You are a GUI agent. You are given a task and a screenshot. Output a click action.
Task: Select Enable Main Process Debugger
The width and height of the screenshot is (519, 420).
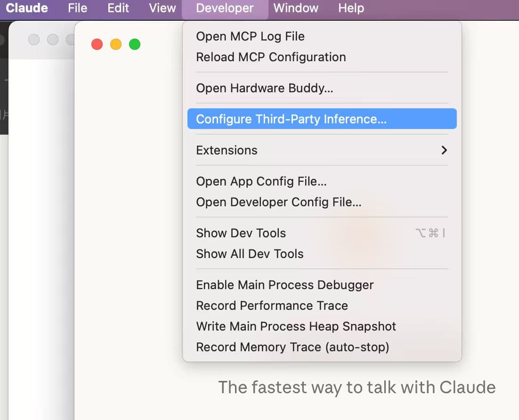pyautogui.click(x=322, y=285)
